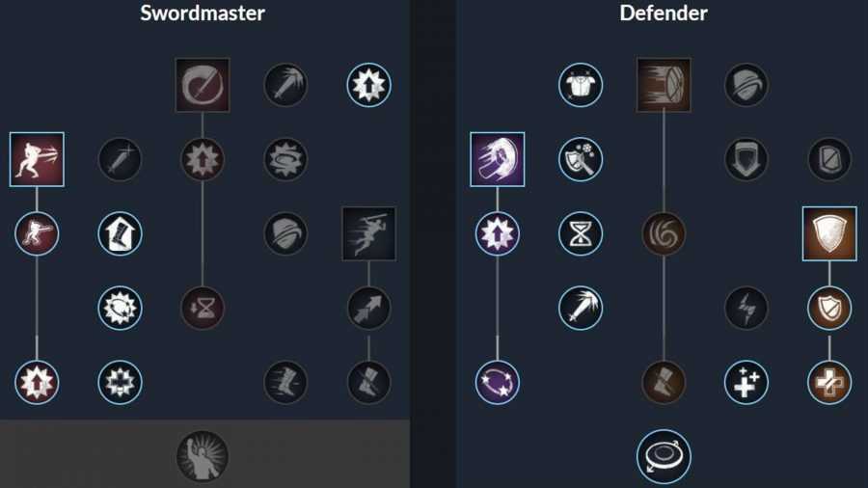This screenshot has width=868, height=488.
Task: Click the raised-fist figure Swordmaster ultimate passive
Action: pyautogui.click(x=203, y=456)
